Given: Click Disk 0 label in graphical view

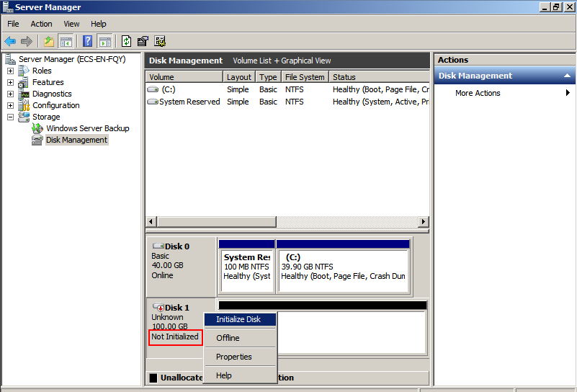Looking at the screenshot, I should point(177,246).
